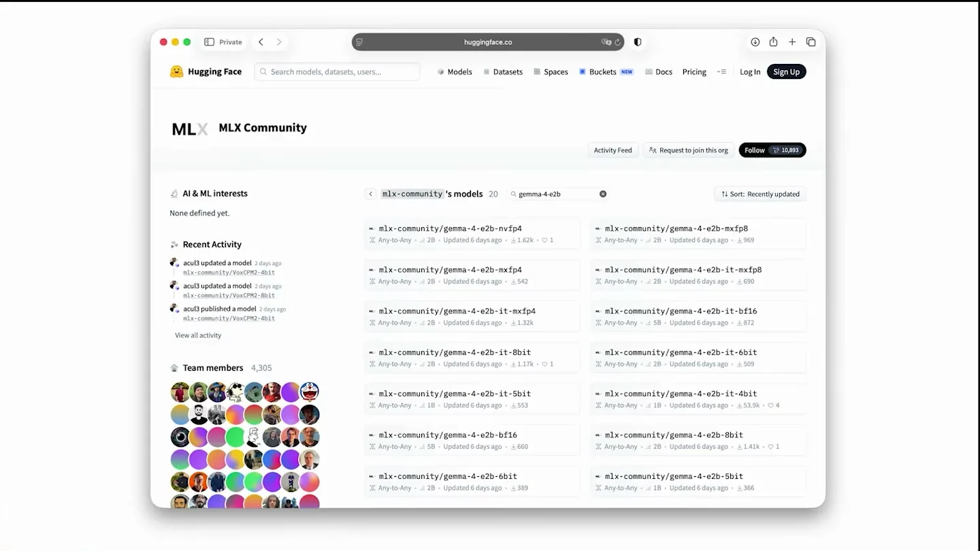The width and height of the screenshot is (980, 551).
Task: Go forward with Safari forward arrow
Action: (279, 42)
